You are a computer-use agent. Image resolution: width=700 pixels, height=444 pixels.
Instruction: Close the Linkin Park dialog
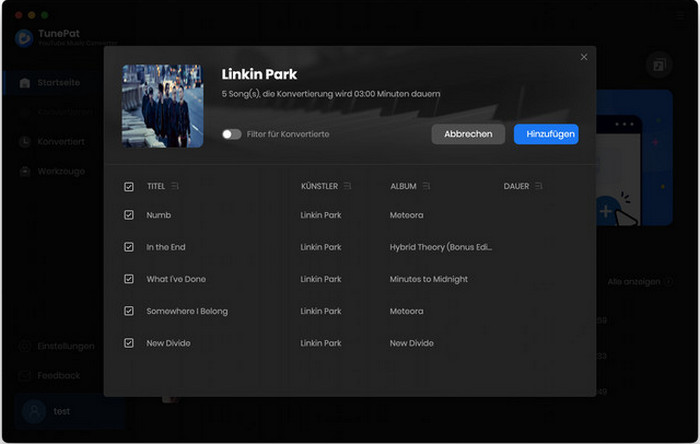point(583,57)
